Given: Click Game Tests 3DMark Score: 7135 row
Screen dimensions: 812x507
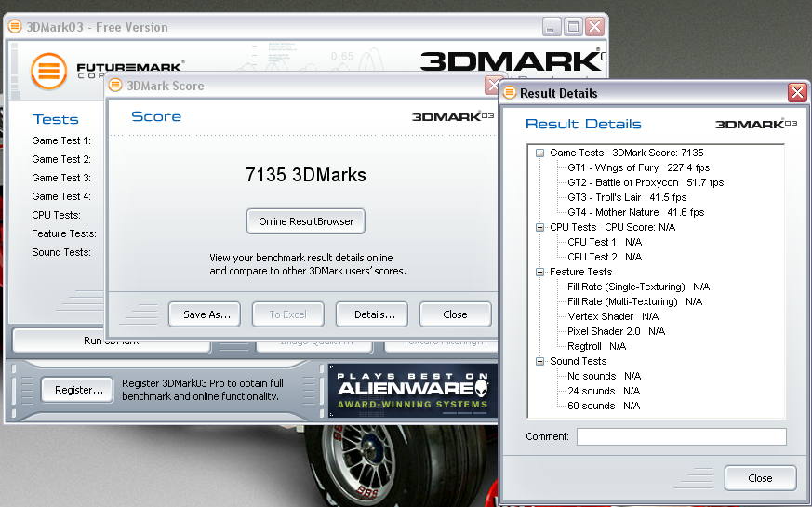Looking at the screenshot, I should point(627,153).
